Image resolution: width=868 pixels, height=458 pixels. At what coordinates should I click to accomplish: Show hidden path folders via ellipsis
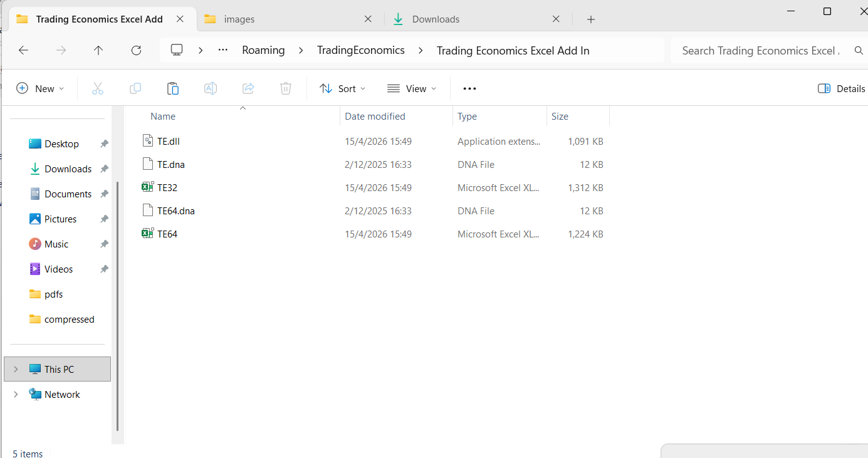(222, 50)
